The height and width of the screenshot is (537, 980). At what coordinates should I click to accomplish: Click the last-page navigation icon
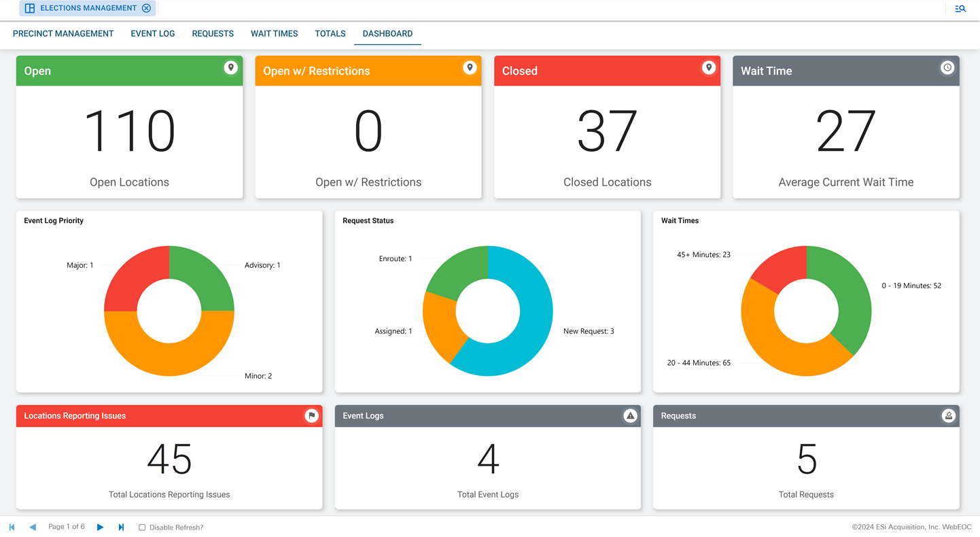coord(121,527)
